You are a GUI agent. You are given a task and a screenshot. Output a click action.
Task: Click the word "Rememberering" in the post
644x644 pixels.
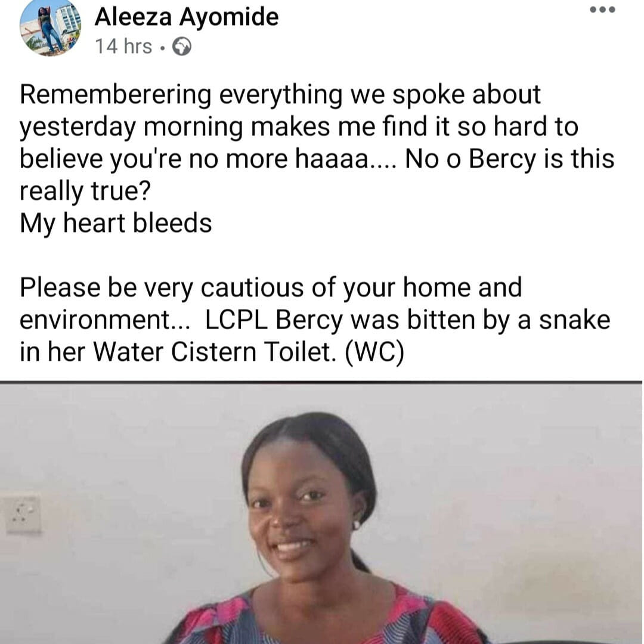[x=114, y=95]
